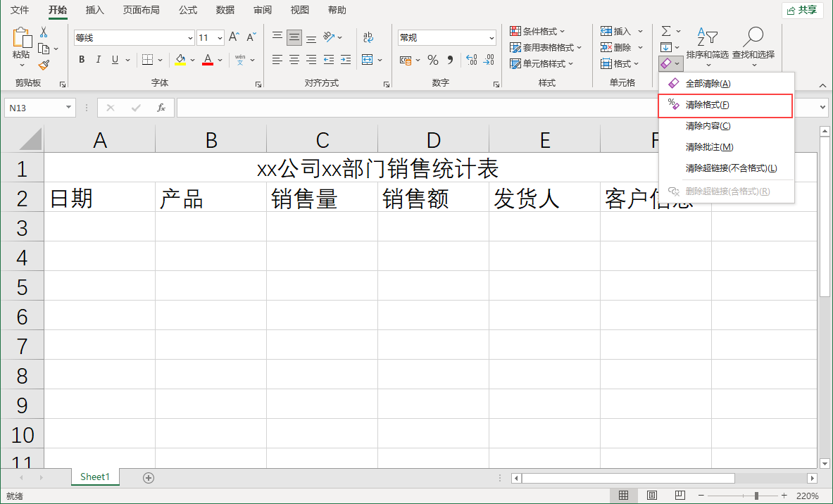
Task: Open 排序和筛选 sort and filter
Action: [708, 46]
